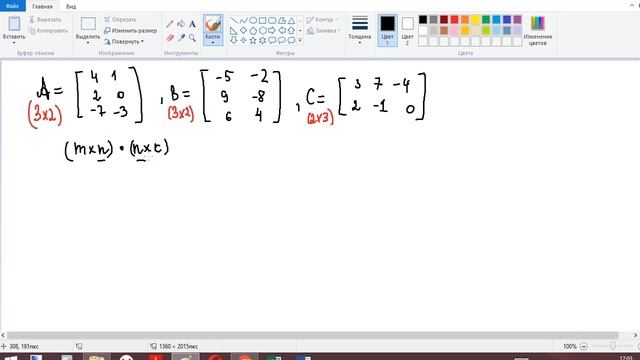Choose the Hexagon shape

262,31
